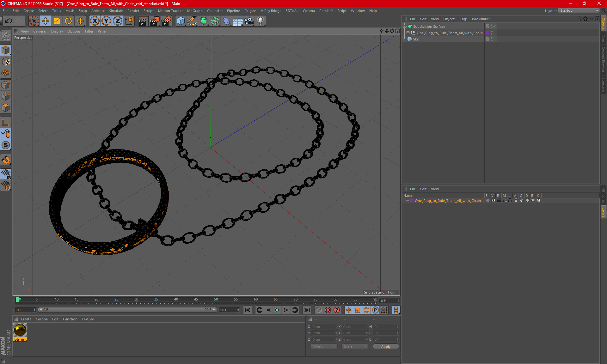Image resolution: width=607 pixels, height=364 pixels.
Task: Render to Picture Viewer
Action: tap(155, 21)
